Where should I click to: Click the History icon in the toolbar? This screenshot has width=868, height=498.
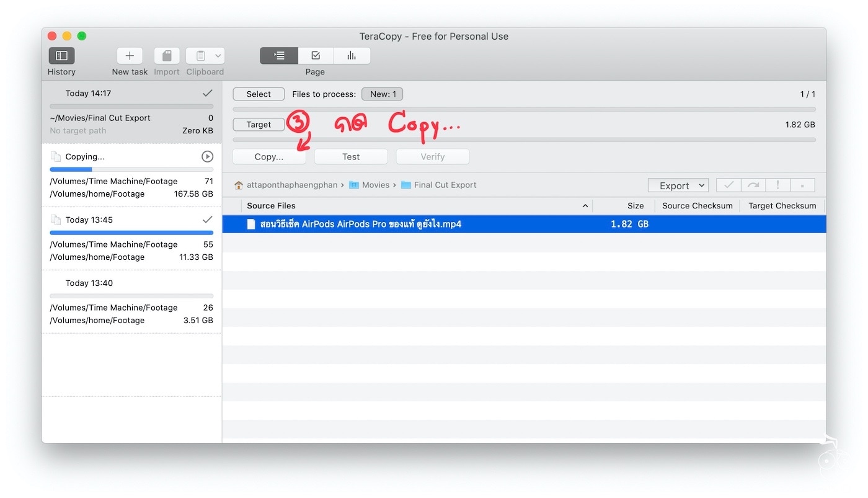pyautogui.click(x=61, y=55)
